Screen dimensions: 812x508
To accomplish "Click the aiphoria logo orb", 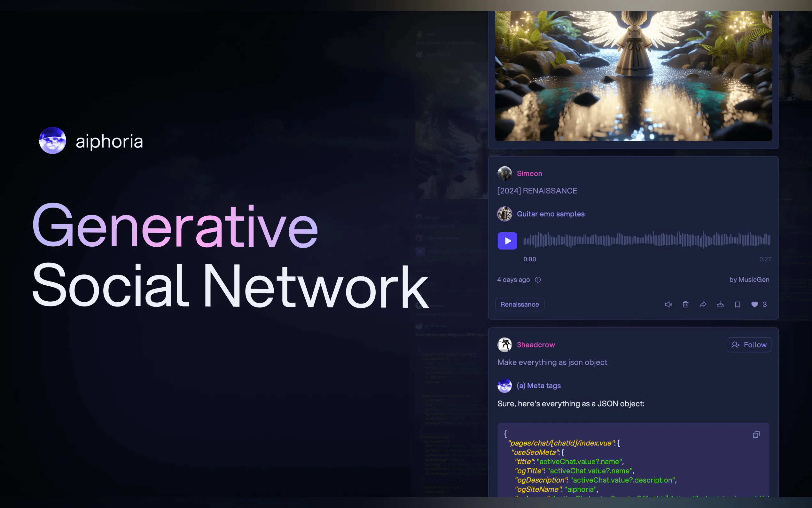I will point(52,140).
